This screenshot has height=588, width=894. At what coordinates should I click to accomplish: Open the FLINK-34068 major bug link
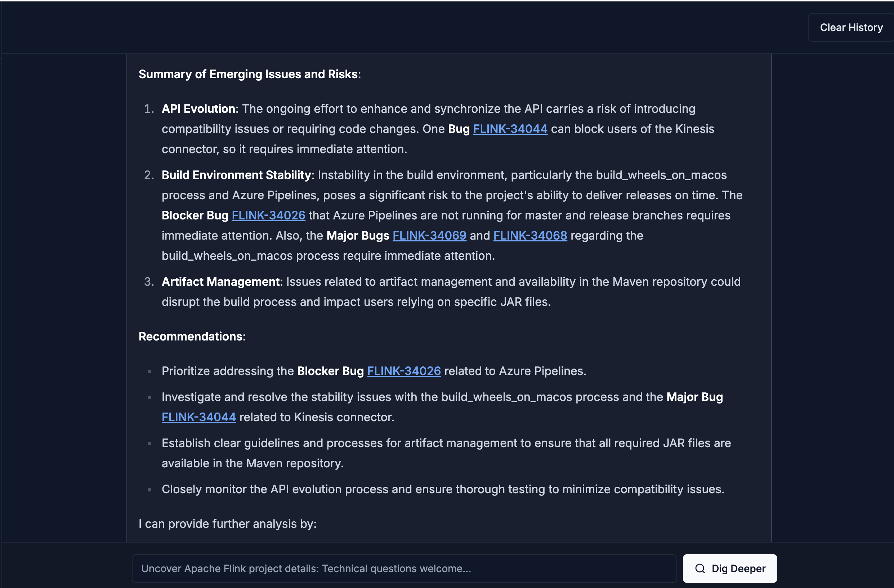pyautogui.click(x=529, y=236)
